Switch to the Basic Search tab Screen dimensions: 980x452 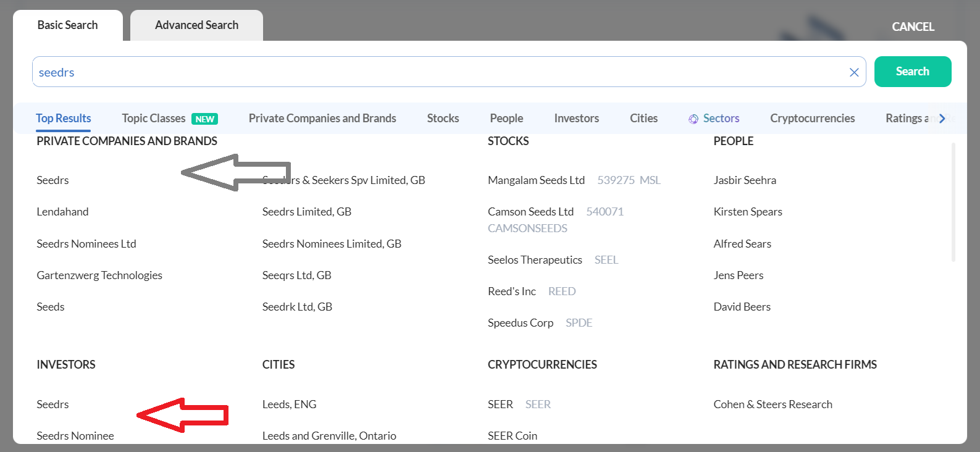click(x=68, y=25)
